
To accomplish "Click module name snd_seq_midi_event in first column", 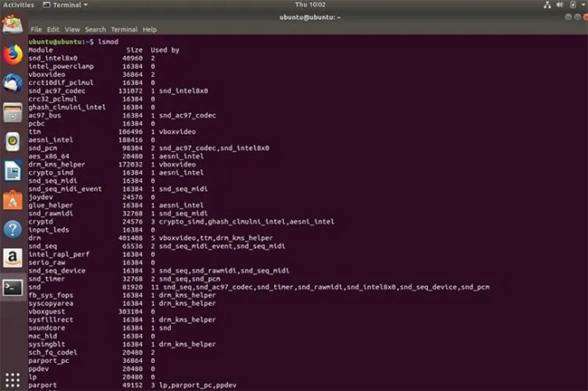I will coord(65,189).
